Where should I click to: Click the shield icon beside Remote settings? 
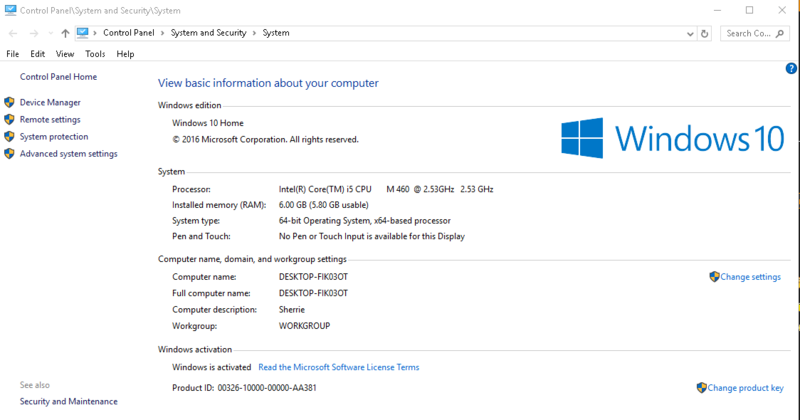pyautogui.click(x=9, y=119)
